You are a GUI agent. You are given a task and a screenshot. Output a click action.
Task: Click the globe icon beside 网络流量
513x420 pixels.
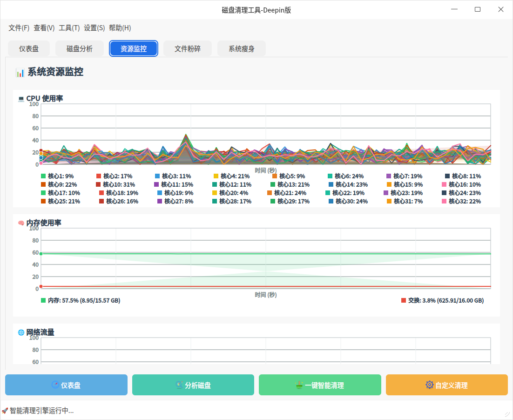(21, 332)
